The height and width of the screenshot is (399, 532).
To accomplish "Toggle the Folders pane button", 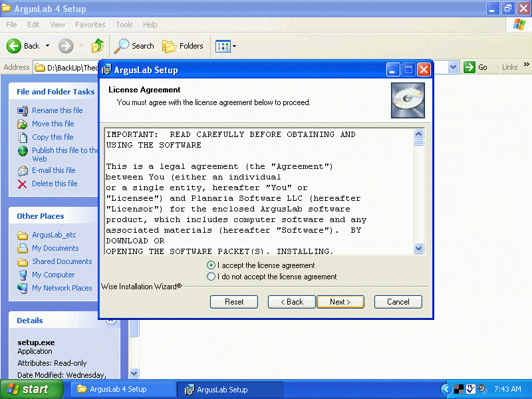I will tap(183, 46).
